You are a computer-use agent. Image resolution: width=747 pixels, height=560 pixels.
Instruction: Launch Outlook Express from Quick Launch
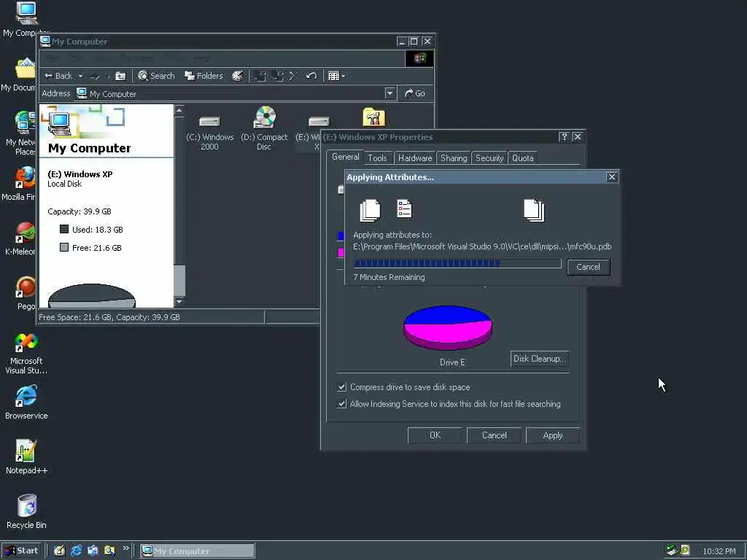click(93, 551)
